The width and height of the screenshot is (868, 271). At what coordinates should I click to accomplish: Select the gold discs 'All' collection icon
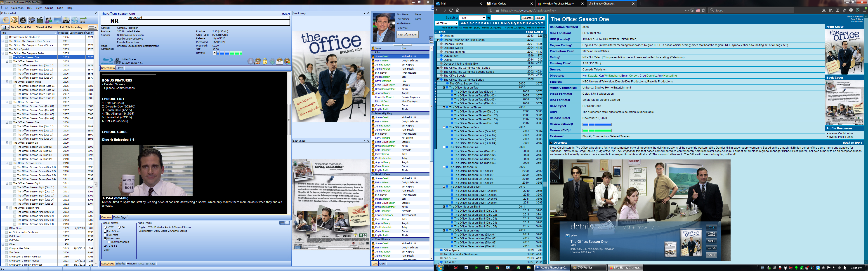pos(6,20)
